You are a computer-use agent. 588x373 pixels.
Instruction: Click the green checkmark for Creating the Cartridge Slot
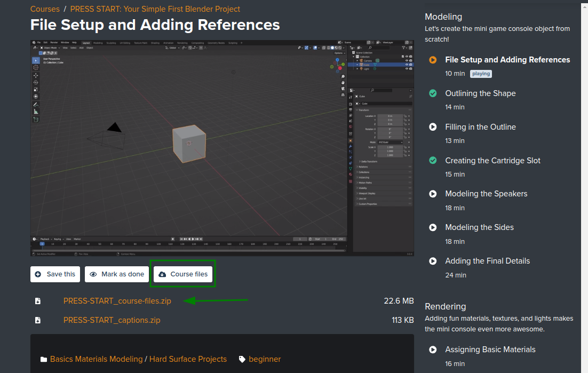click(433, 161)
